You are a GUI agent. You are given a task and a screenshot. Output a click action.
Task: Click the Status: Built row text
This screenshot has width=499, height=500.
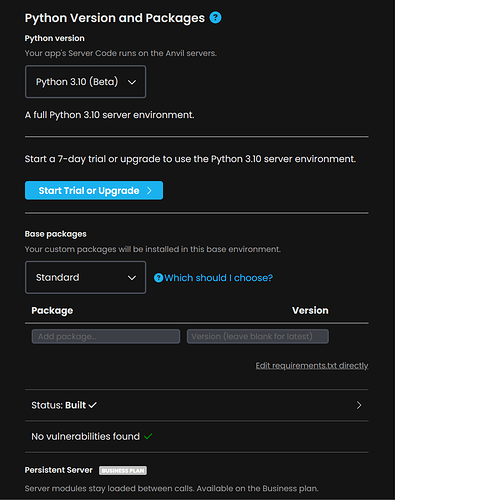59,405
